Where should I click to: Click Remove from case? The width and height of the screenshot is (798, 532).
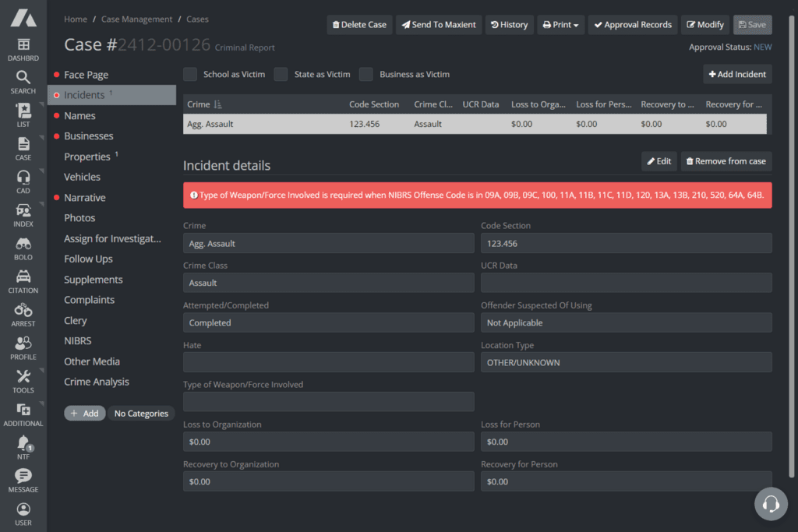(726, 161)
